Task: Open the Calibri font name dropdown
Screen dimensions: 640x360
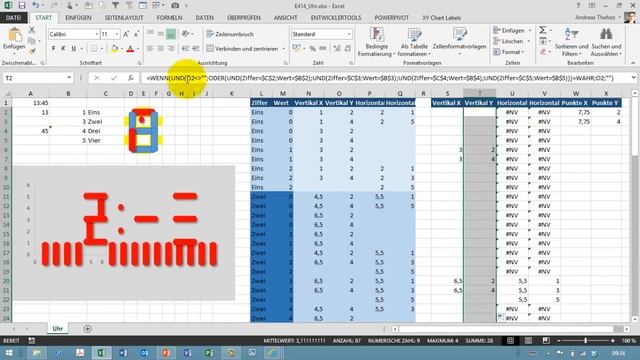Action: [x=97, y=34]
